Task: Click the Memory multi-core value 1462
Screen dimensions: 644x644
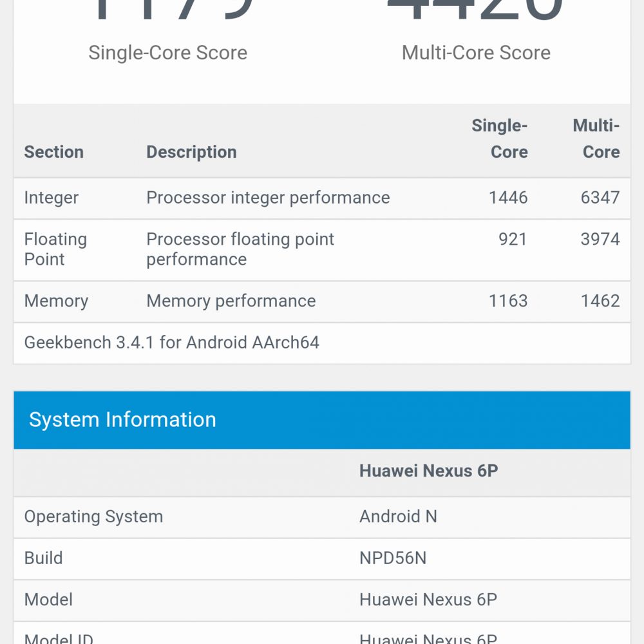Action: (x=600, y=301)
